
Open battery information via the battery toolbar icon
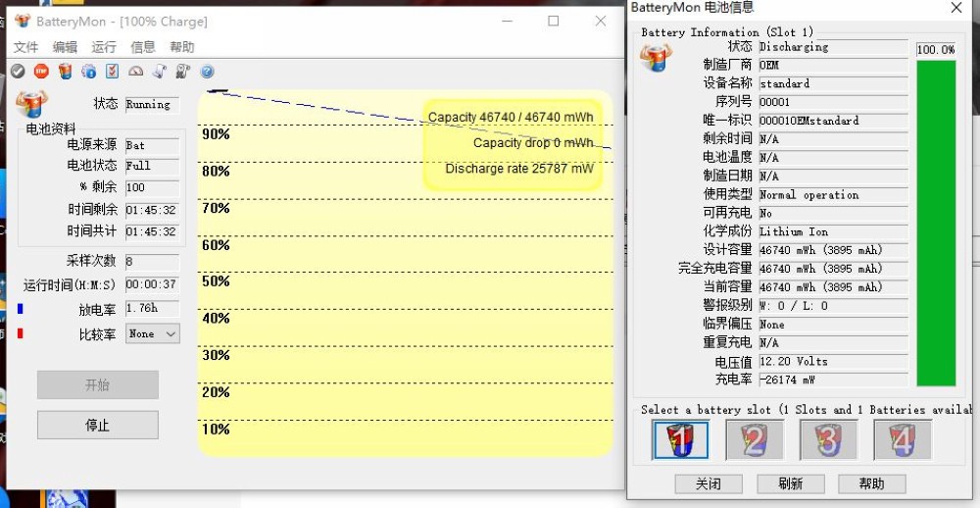point(65,71)
